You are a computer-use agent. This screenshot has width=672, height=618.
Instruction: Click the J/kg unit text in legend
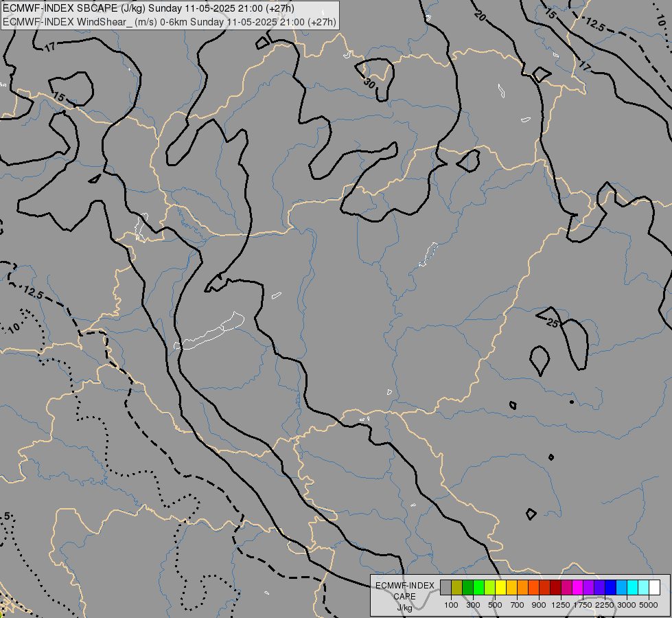tap(404, 608)
